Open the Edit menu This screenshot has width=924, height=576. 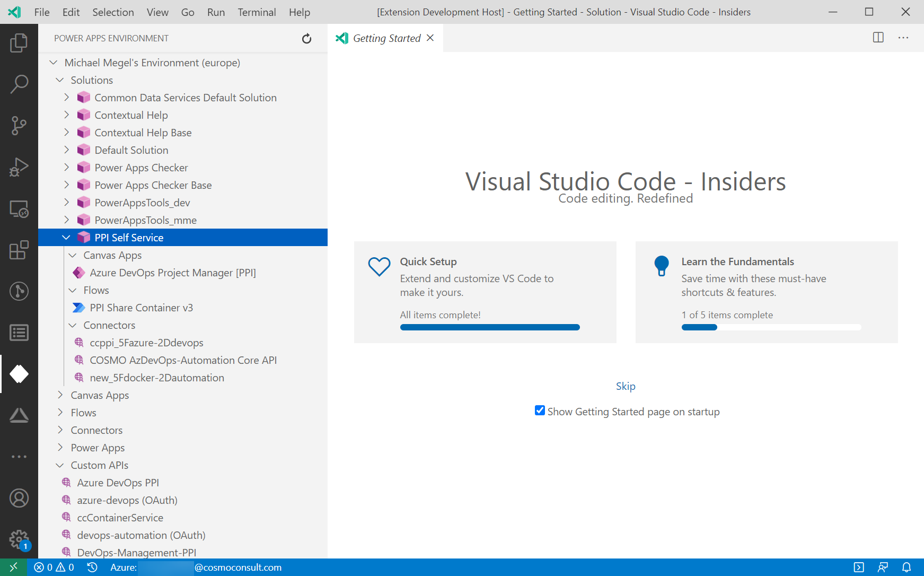pos(71,12)
